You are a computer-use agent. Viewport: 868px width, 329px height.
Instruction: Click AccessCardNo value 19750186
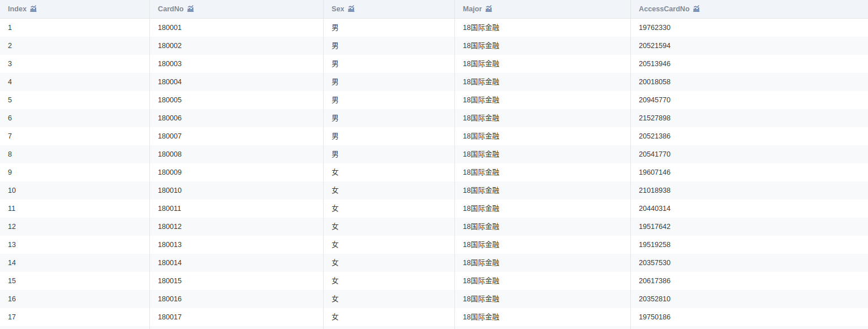[x=655, y=317]
